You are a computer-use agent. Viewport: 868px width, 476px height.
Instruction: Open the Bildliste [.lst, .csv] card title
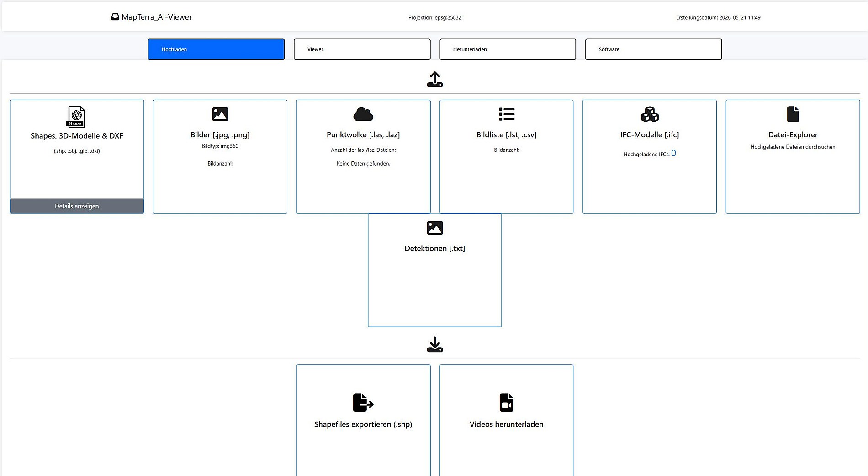(x=506, y=135)
